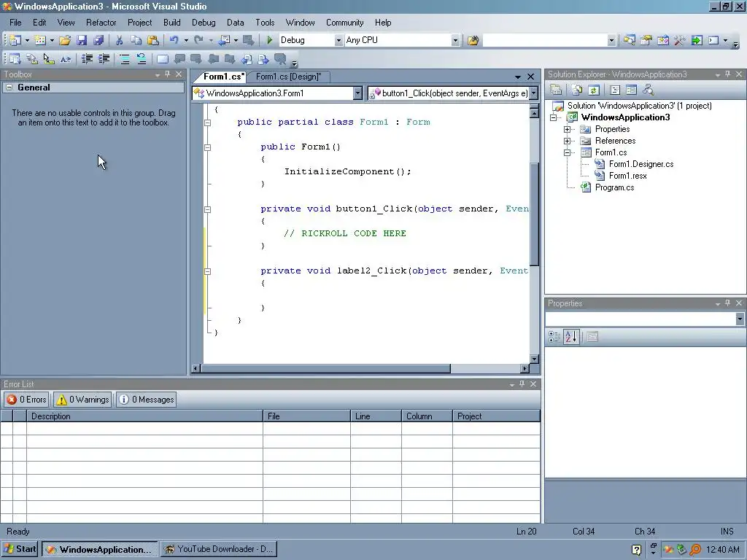Click the horizontal scrollbar of code editor
Viewport: 747px width, 560px height.
tap(325, 368)
